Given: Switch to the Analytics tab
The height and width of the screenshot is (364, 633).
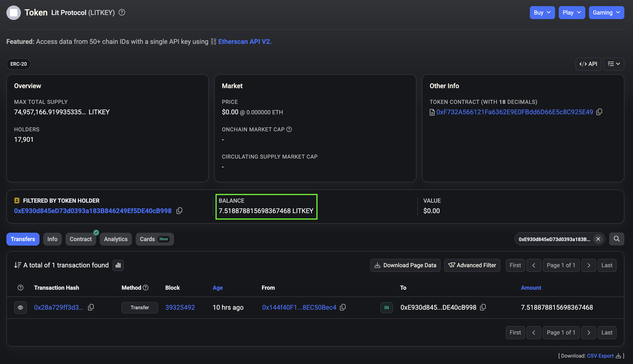Looking at the screenshot, I should point(116,239).
